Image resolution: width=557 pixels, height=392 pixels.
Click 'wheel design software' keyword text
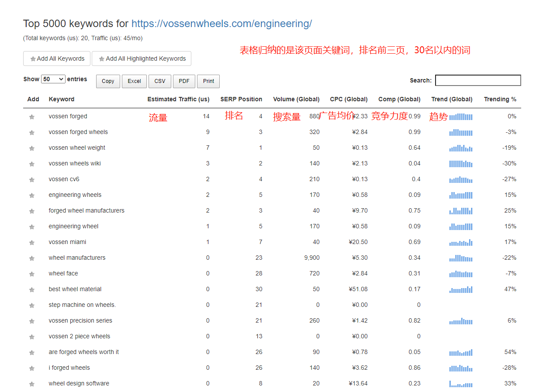click(79, 383)
